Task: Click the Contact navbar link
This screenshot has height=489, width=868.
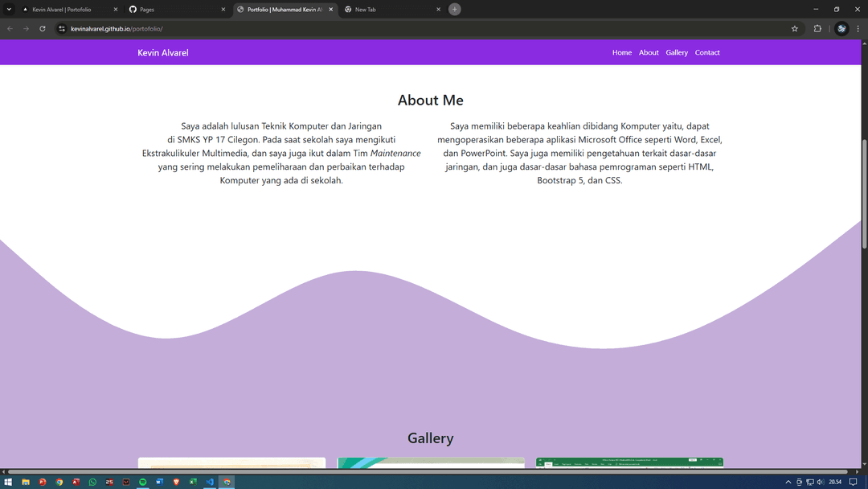Action: pos(707,52)
